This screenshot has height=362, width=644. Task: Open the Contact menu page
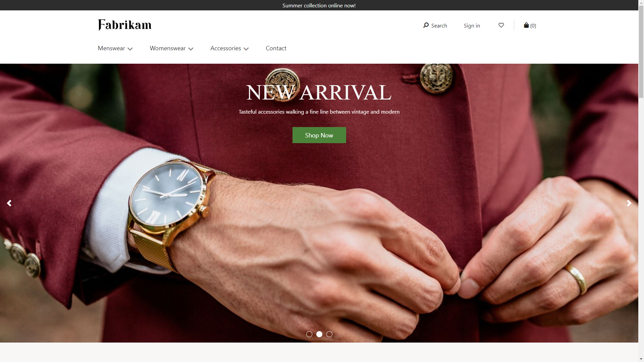click(276, 48)
